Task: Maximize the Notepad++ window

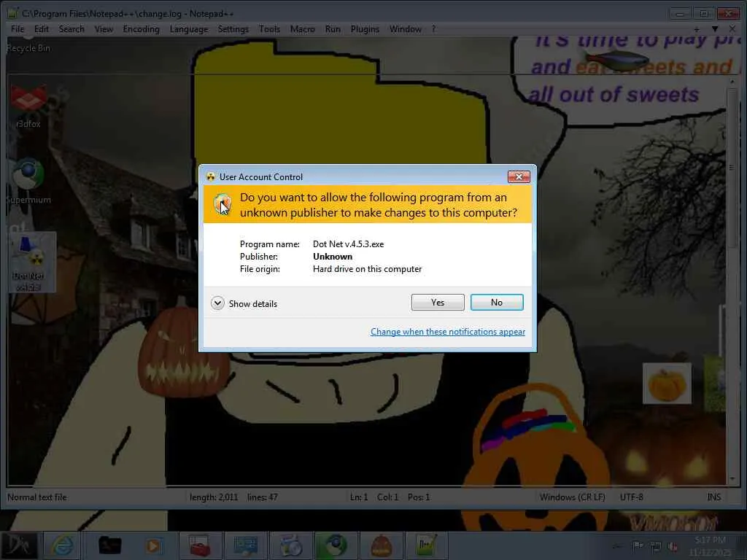Action: click(x=704, y=13)
